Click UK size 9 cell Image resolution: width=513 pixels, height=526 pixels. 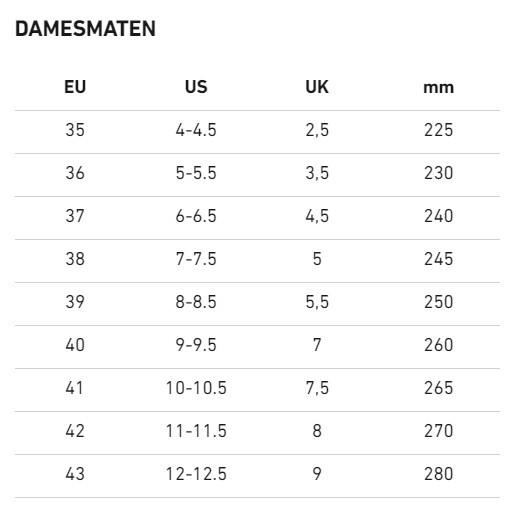click(317, 473)
